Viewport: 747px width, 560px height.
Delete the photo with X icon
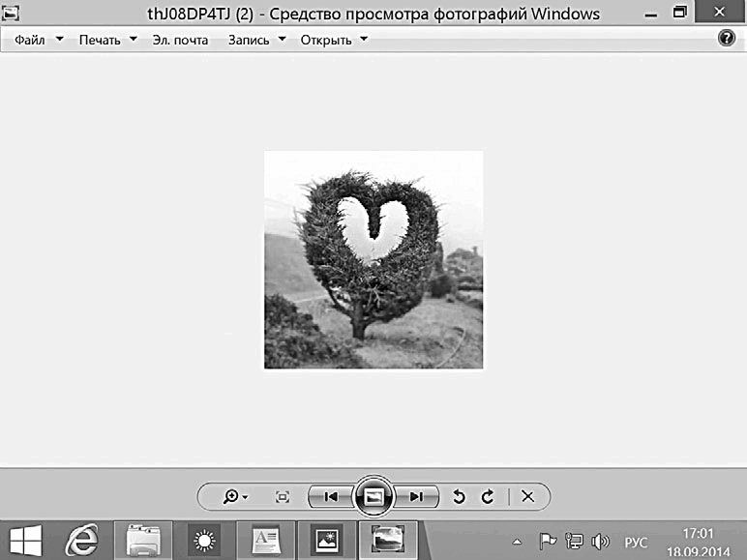(x=527, y=496)
